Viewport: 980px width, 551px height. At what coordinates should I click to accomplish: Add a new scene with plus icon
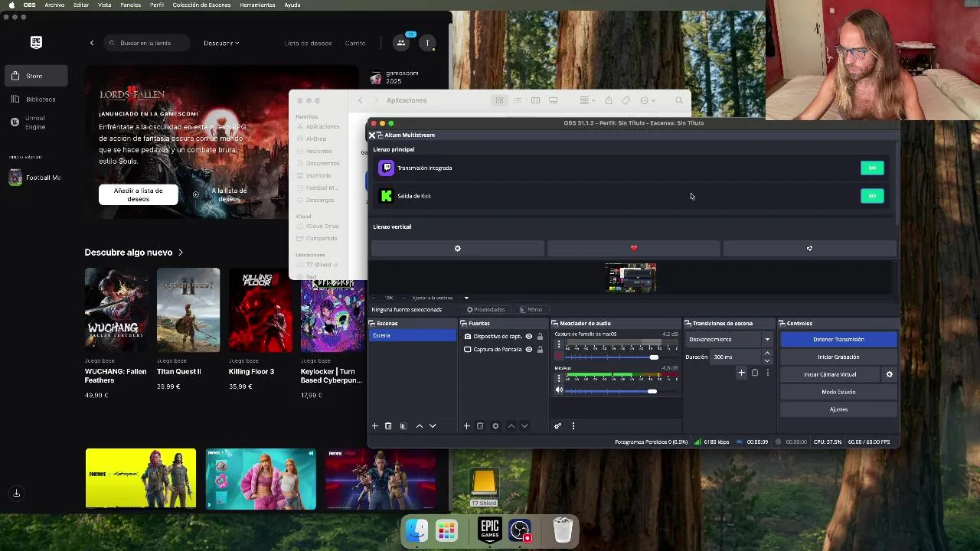click(375, 425)
